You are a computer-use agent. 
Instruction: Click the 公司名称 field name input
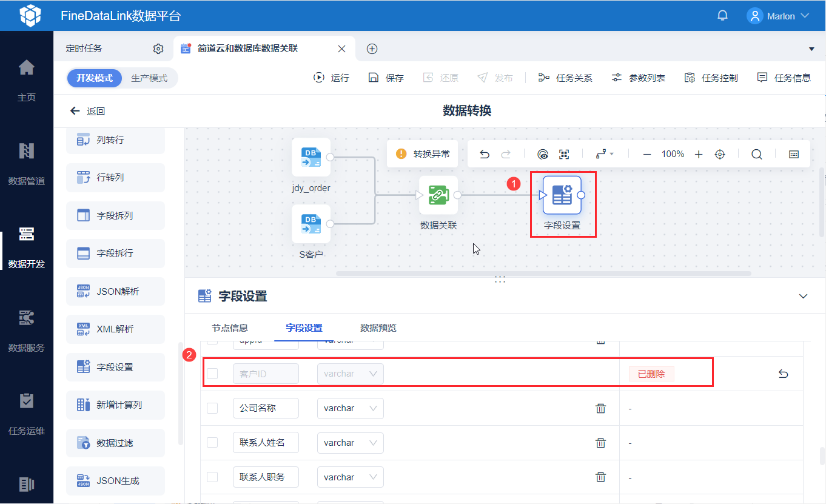pos(266,408)
